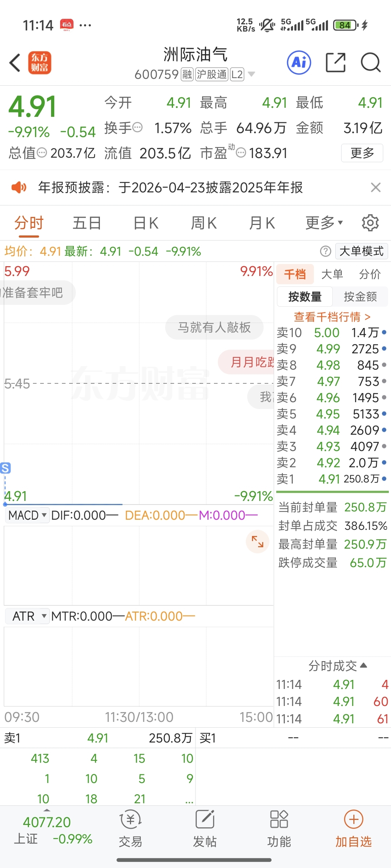Open the Ai assistant icon
Image resolution: width=391 pixels, height=868 pixels.
(299, 63)
